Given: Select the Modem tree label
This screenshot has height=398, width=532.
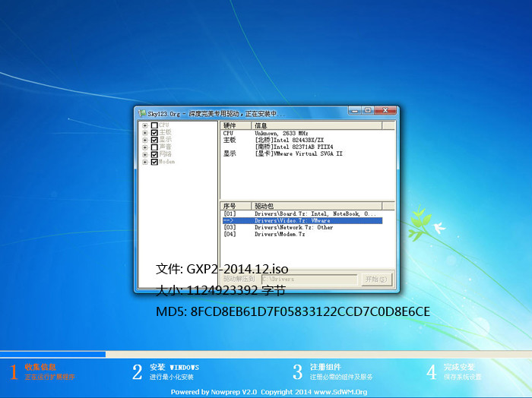Looking at the screenshot, I should (167, 162).
